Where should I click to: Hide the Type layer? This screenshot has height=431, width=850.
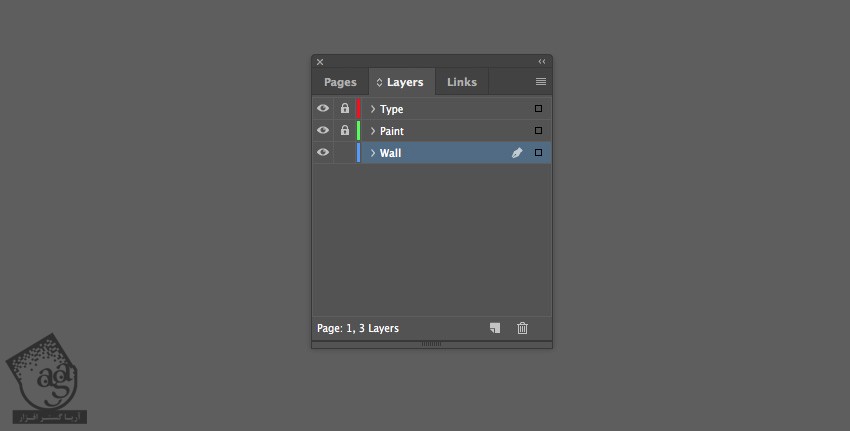(323, 109)
